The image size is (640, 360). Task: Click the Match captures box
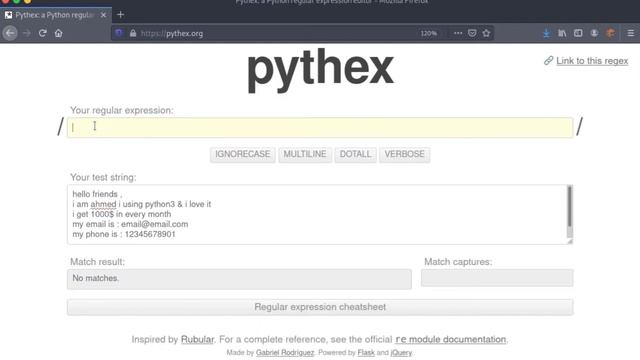coord(497,278)
